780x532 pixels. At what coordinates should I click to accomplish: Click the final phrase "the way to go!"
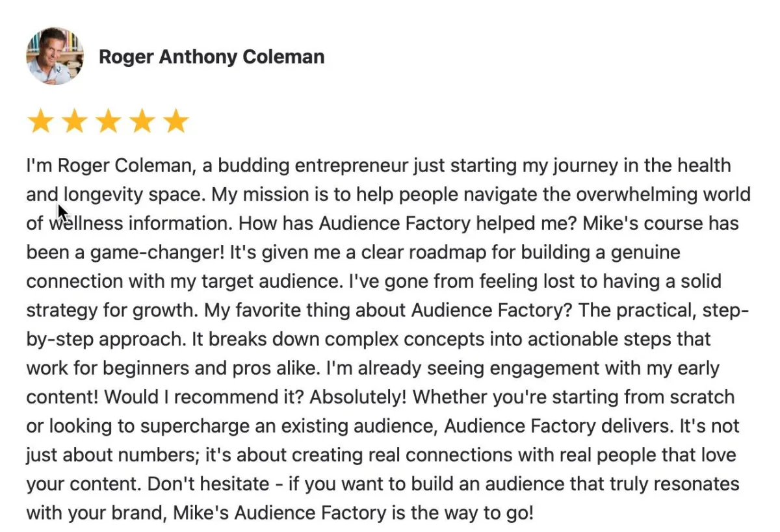tap(473, 513)
